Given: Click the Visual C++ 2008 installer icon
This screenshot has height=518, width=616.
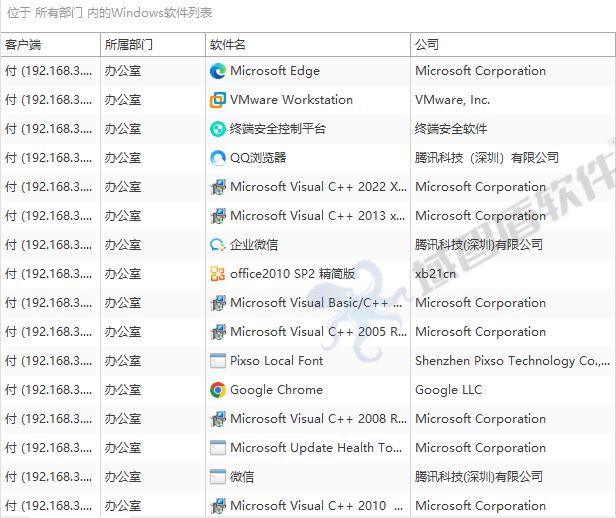Looking at the screenshot, I should click(x=218, y=419).
